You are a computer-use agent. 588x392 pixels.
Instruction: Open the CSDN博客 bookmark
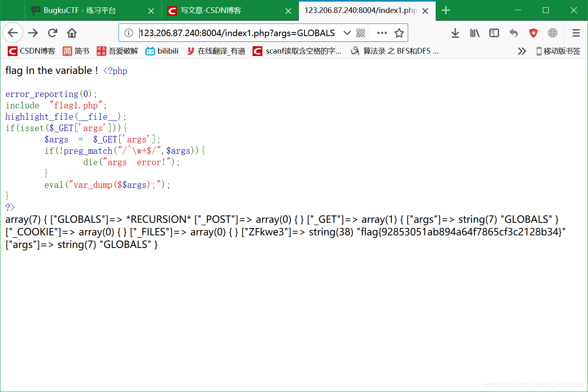pos(32,51)
